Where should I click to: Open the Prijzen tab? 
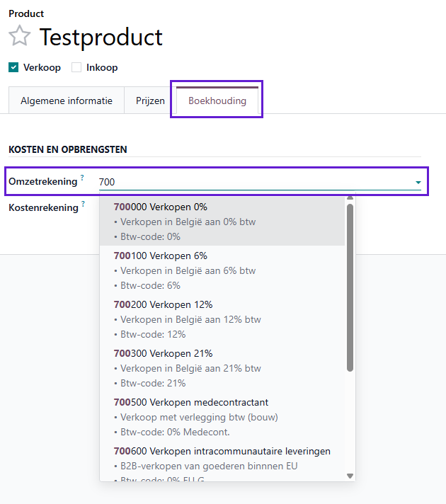coord(150,101)
